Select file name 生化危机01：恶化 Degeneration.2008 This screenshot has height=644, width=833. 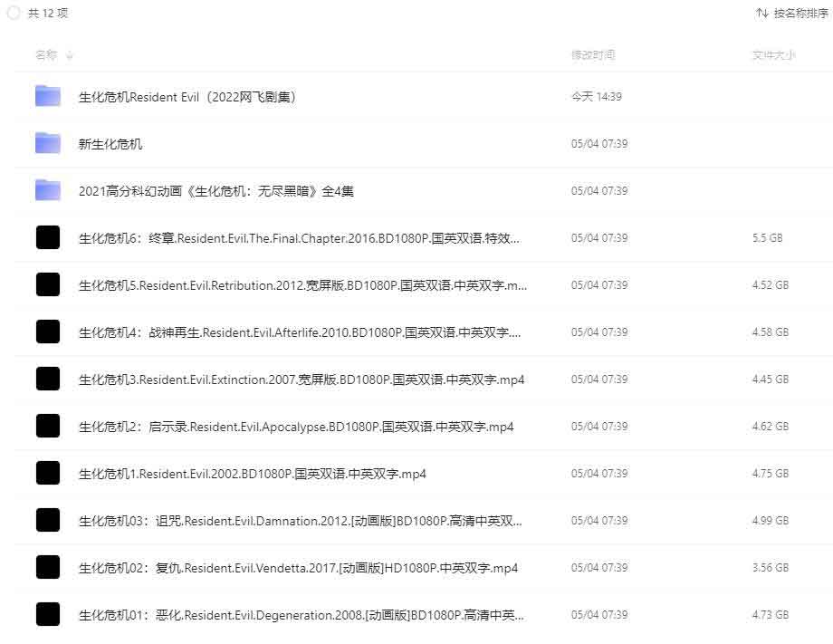[302, 615]
